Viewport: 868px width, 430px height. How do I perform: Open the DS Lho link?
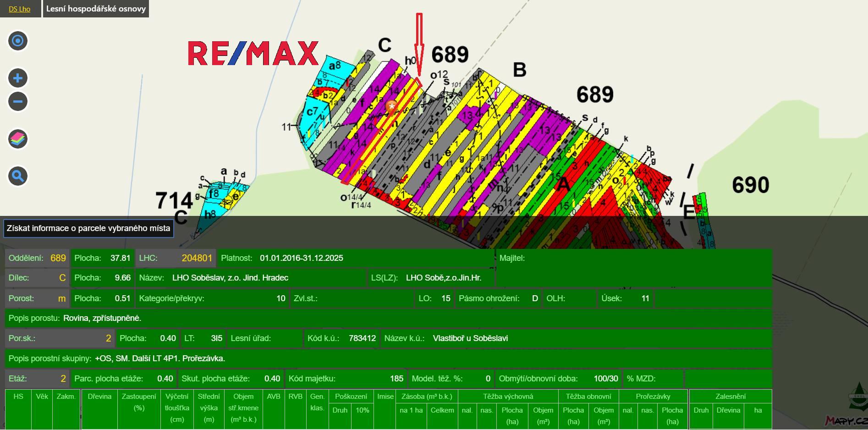(x=20, y=9)
